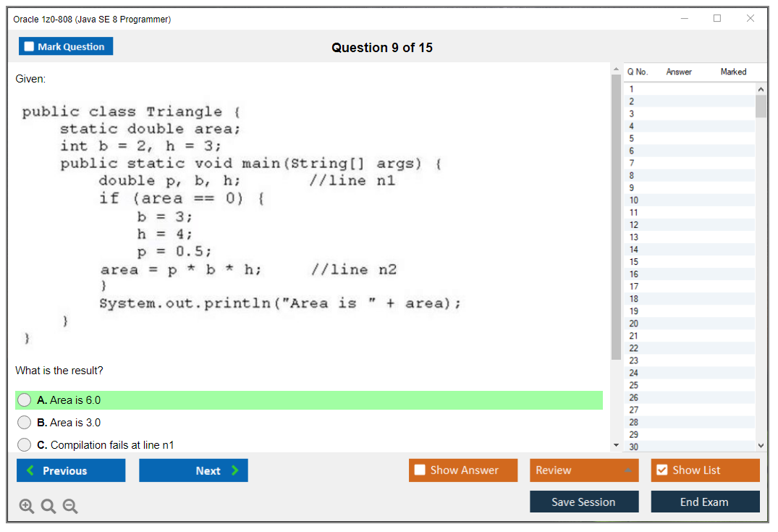Uncheck the Show List checkbox

(x=661, y=470)
